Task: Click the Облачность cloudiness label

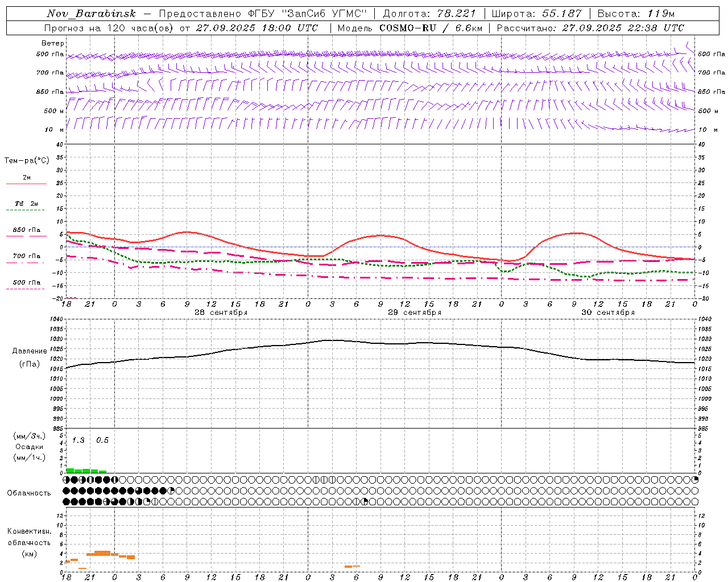Action: click(x=29, y=493)
